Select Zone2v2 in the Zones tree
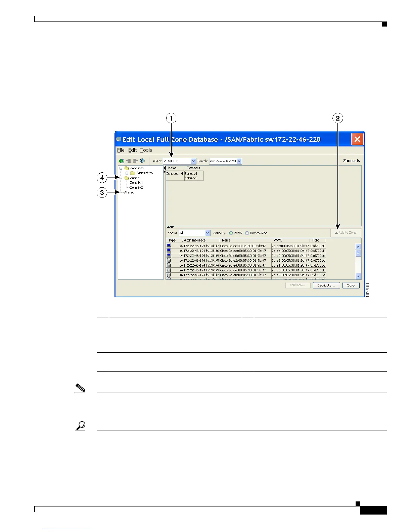This screenshot has width=411, height=532. click(x=136, y=188)
